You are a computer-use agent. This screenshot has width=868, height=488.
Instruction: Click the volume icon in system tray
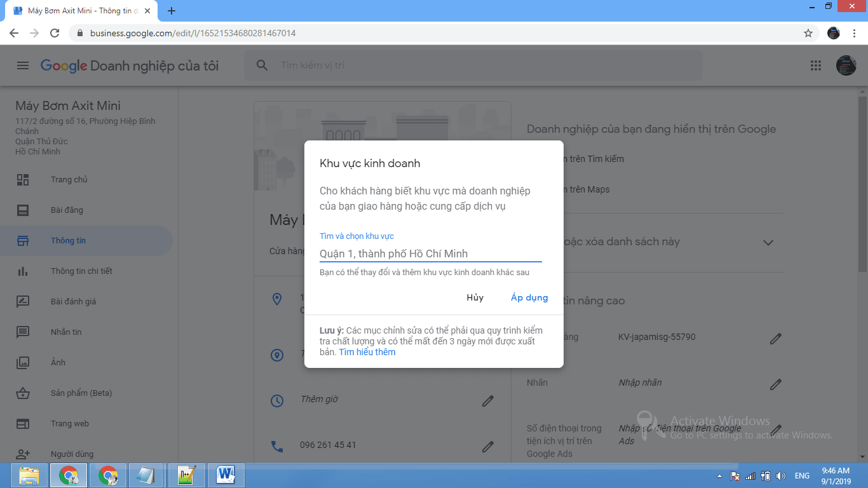tap(780, 476)
